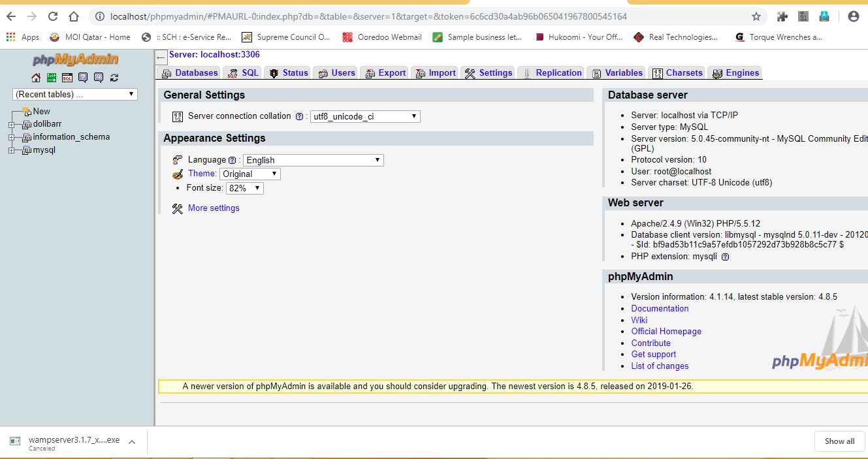Click help icon next to PHP extension mysqli
The width and height of the screenshot is (868, 459).
point(725,257)
